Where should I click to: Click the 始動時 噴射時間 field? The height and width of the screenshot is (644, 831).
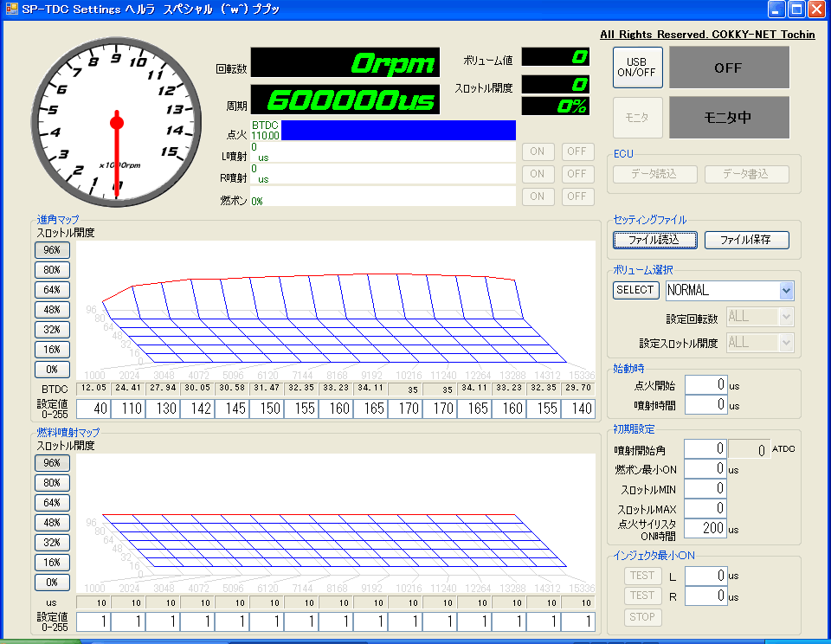[706, 405]
